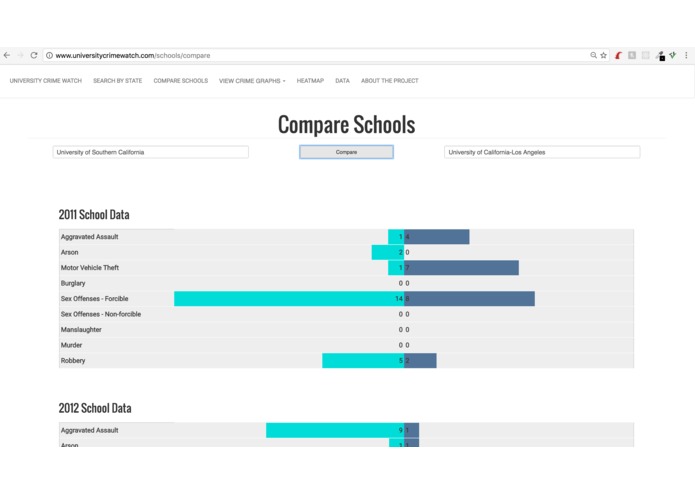Open About The Project nav item
This screenshot has height=494, width=695.
pos(390,81)
